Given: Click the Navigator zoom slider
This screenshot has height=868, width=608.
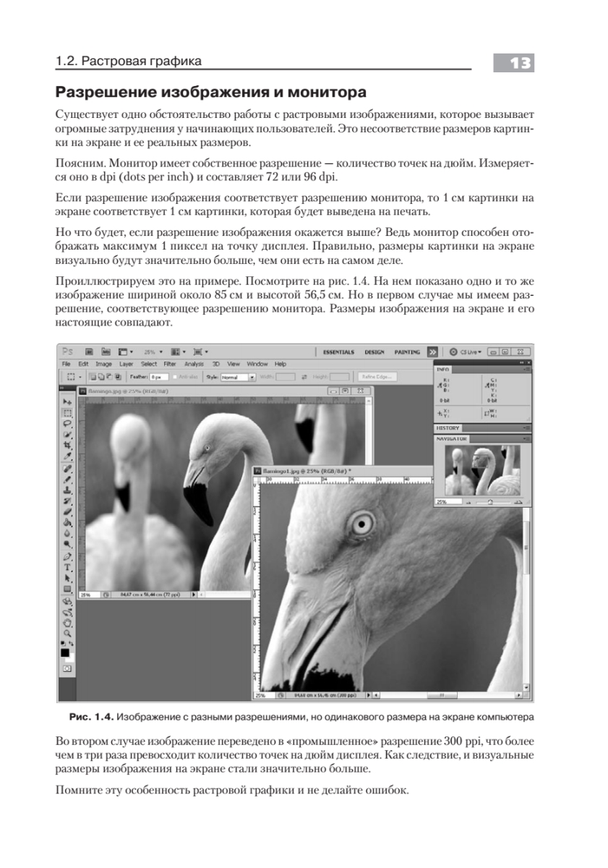Looking at the screenshot, I should point(490,501).
